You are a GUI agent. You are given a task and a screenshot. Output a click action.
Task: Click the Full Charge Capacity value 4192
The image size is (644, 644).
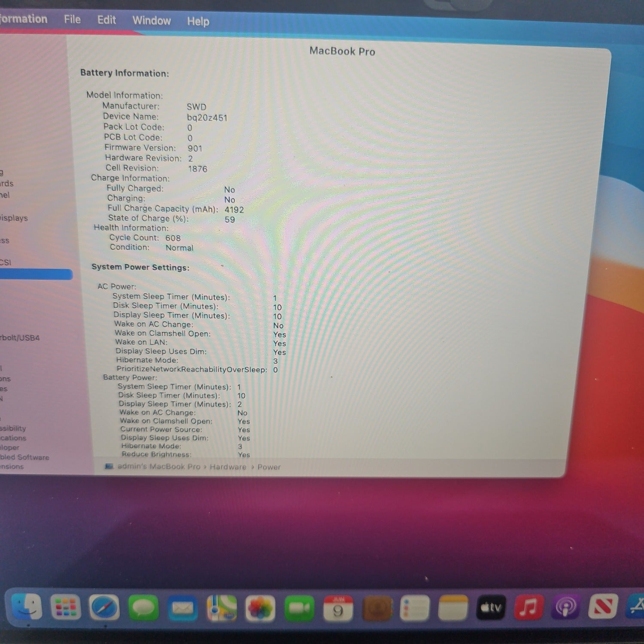pyautogui.click(x=234, y=210)
